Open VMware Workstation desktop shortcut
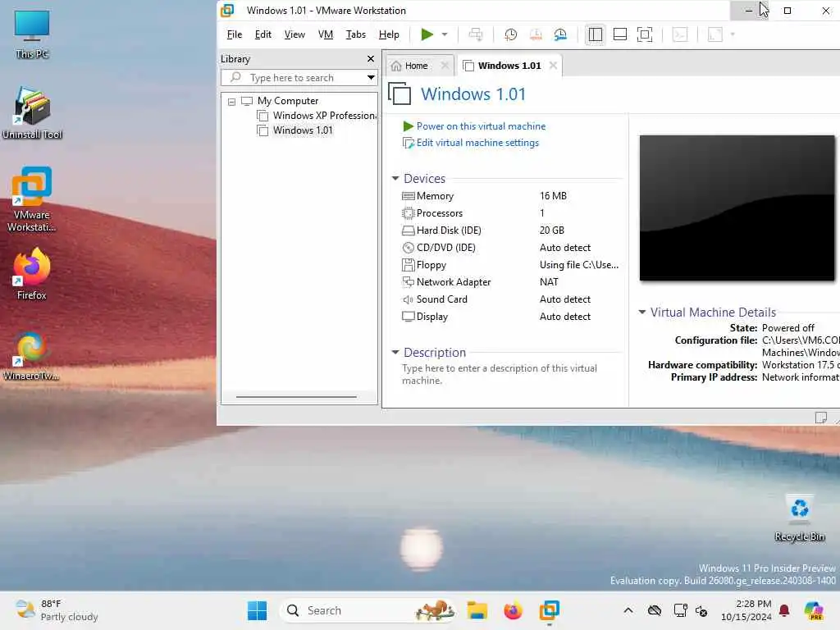 pos(32,199)
